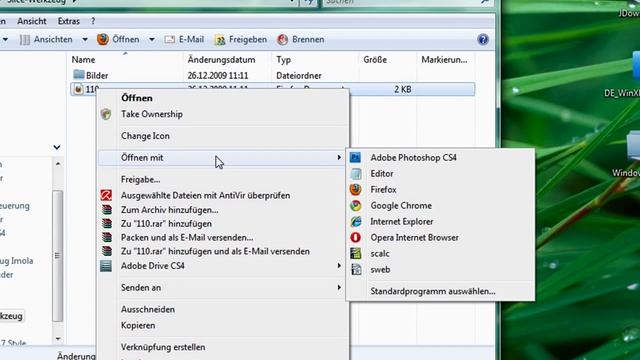Click the Editor notepad icon in submenu
The width and height of the screenshot is (640, 360).
356,173
